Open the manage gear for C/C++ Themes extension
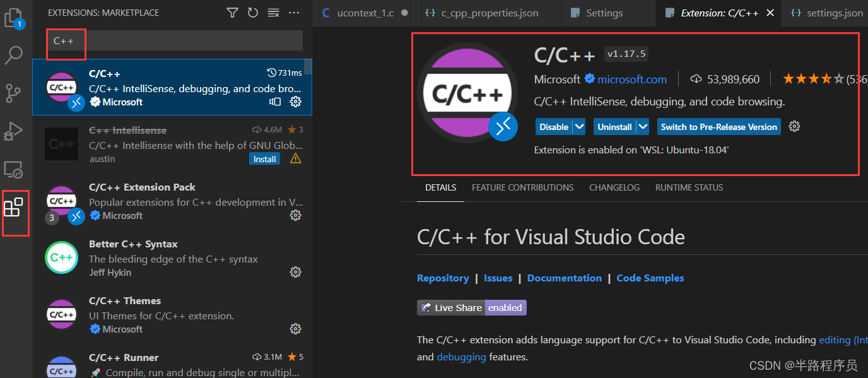Image resolution: width=868 pixels, height=378 pixels. tap(295, 329)
